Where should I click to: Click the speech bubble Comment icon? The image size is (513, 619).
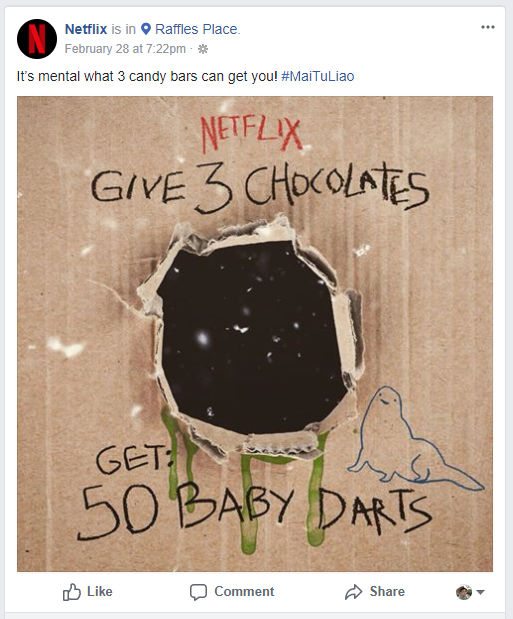198,592
